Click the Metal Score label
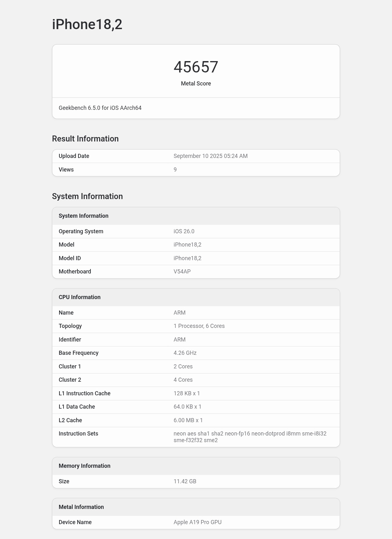This screenshot has height=539, width=392. (x=196, y=84)
